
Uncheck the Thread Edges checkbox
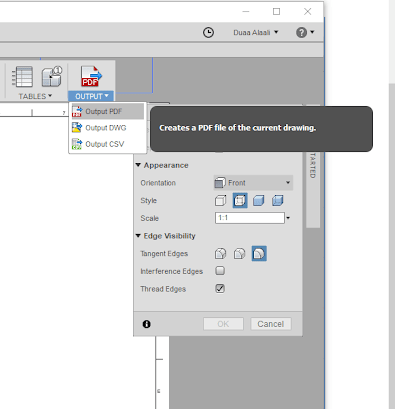220,288
